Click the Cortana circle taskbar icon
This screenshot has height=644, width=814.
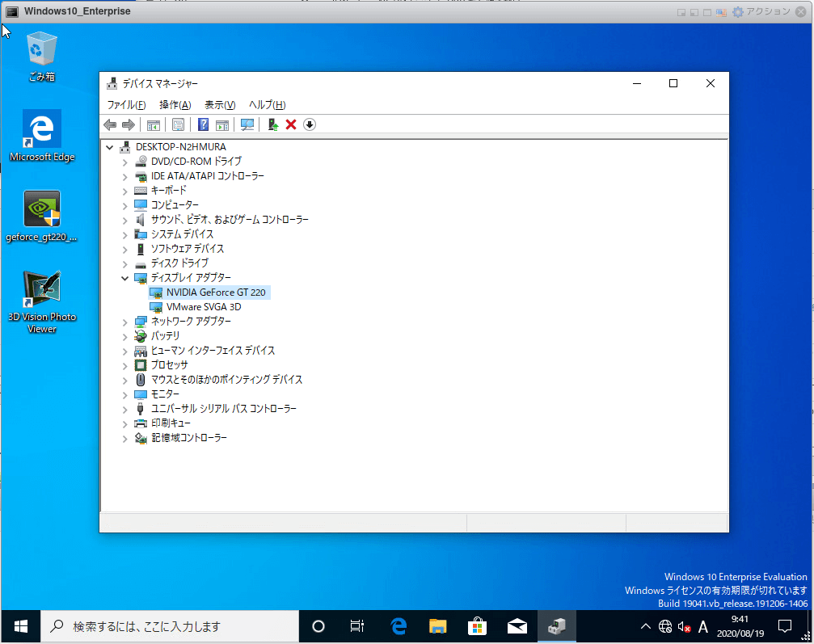(x=318, y=626)
